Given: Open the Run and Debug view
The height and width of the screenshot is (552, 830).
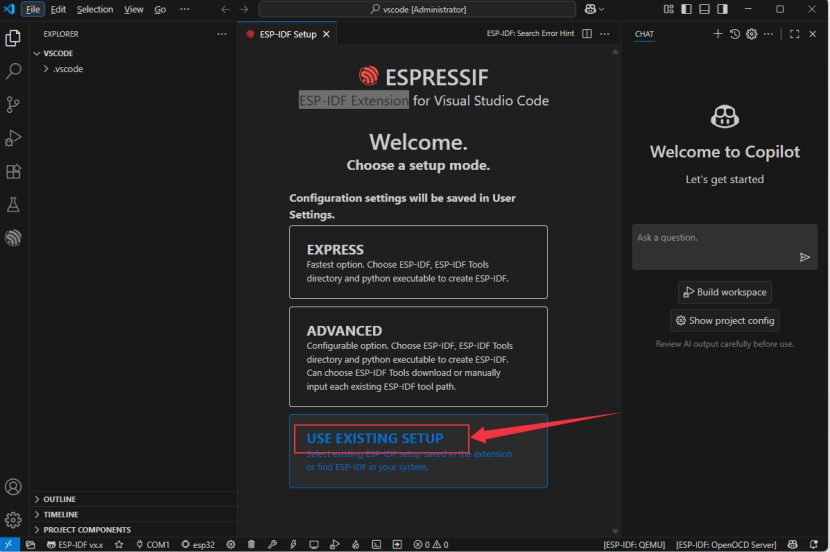Looking at the screenshot, I should pos(13,138).
